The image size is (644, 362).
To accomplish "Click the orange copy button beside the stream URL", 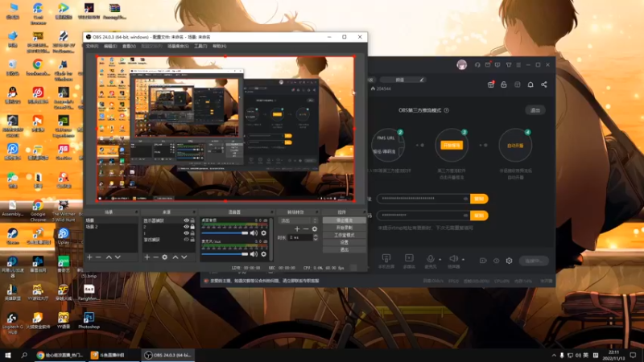I will pos(479,199).
